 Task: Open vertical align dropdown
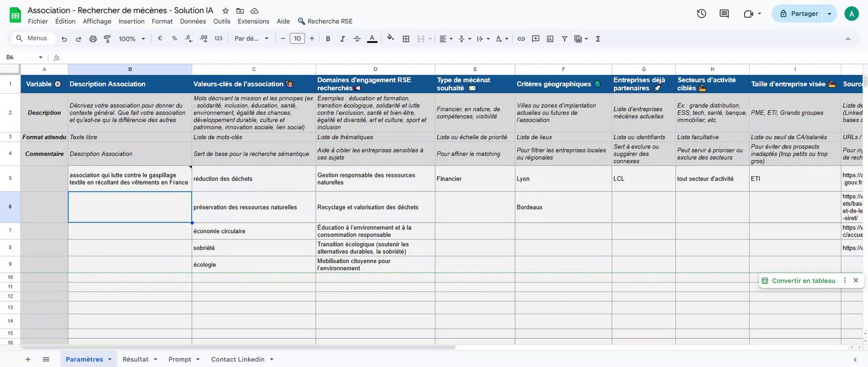(464, 39)
